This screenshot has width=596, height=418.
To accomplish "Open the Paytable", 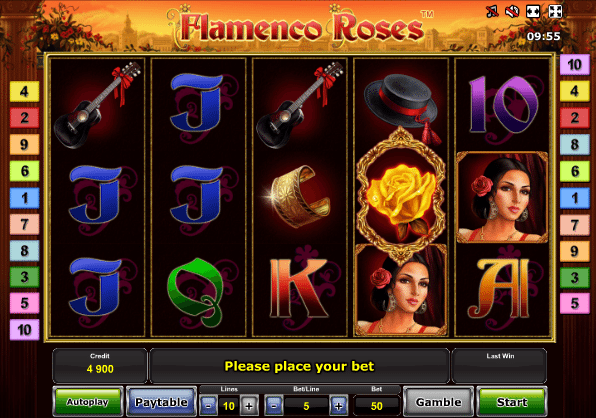I will pyautogui.click(x=161, y=402).
